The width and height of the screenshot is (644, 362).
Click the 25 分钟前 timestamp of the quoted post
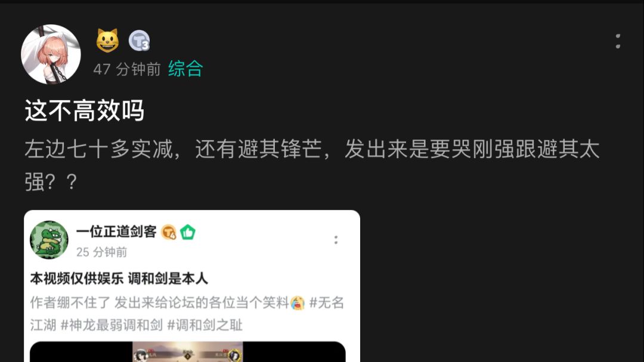click(x=102, y=252)
